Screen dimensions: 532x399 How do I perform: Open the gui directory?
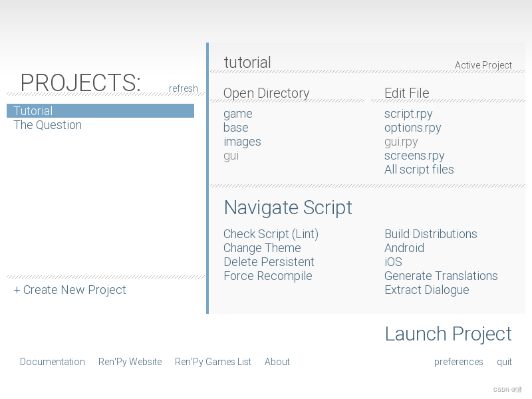coord(231,156)
